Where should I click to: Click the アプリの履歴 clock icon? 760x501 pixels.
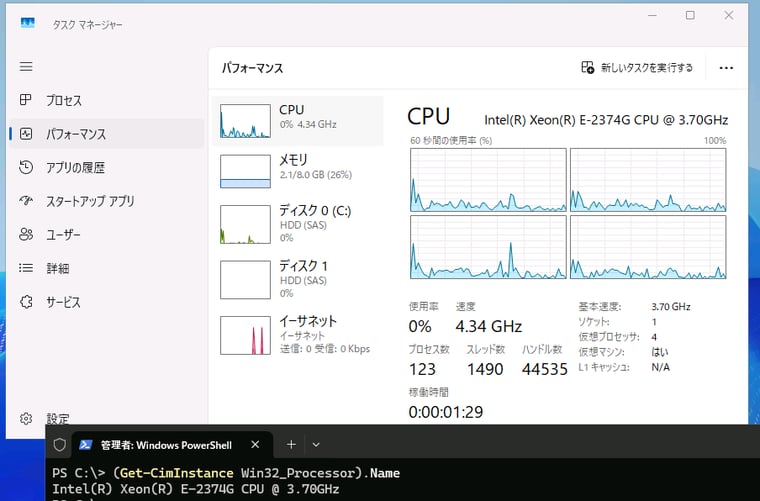(26, 167)
